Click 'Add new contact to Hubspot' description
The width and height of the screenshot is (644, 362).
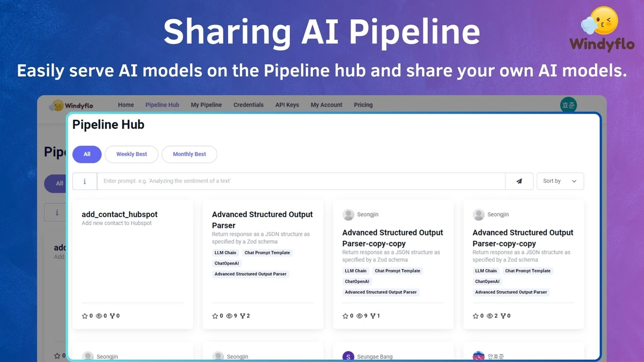116,223
